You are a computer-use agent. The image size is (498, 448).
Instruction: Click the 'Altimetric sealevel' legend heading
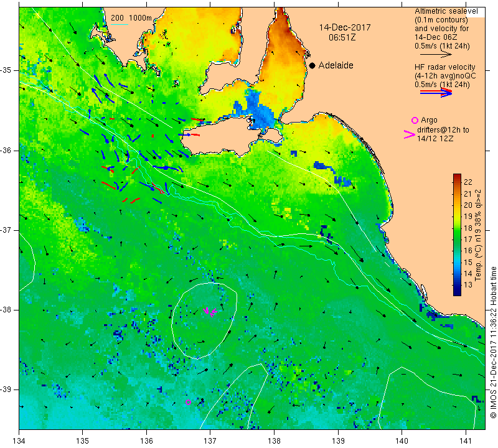point(446,11)
